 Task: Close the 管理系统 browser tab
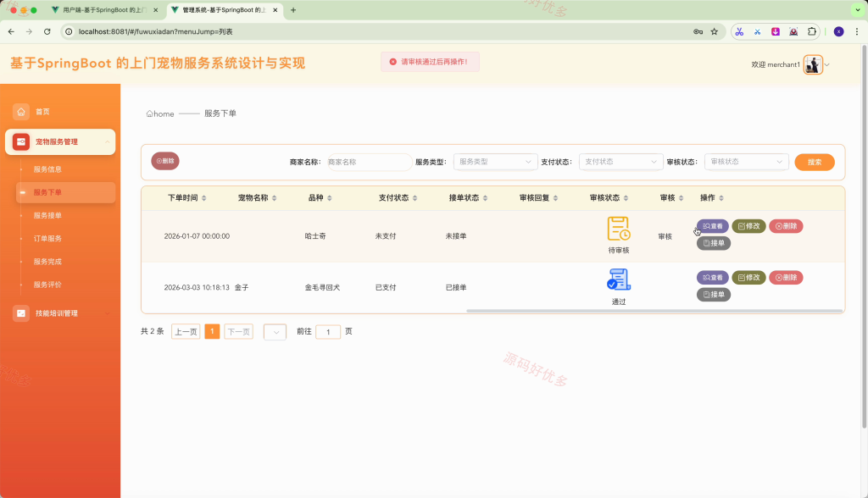click(275, 10)
